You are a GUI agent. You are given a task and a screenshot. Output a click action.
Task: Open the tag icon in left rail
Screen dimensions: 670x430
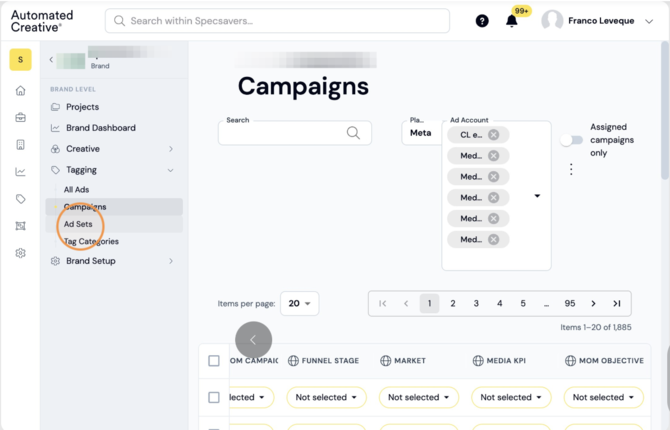click(x=21, y=199)
